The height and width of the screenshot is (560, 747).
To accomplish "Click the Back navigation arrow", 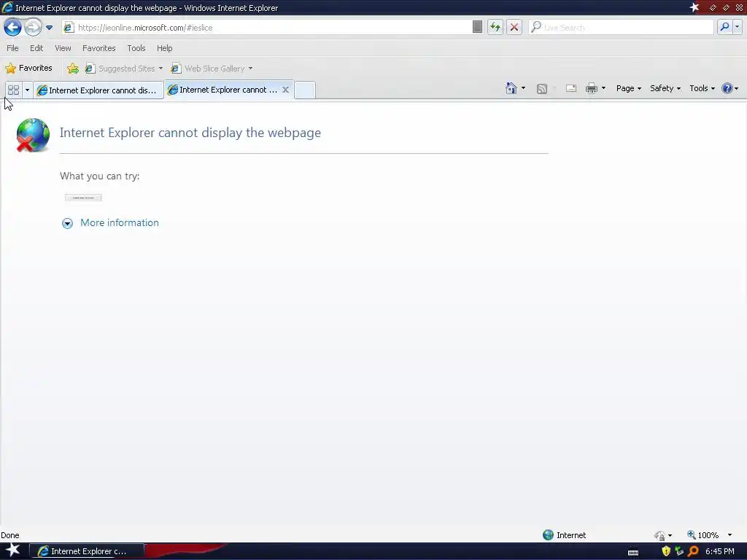I will (12, 27).
